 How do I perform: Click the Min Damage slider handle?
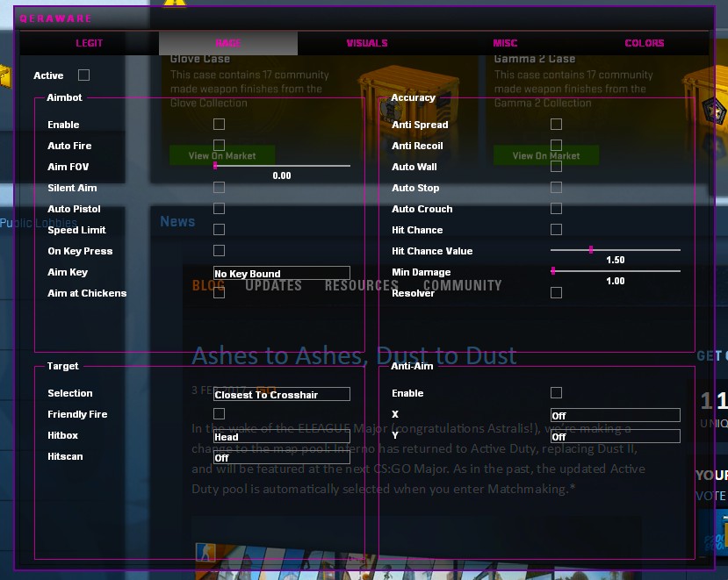pyautogui.click(x=553, y=271)
